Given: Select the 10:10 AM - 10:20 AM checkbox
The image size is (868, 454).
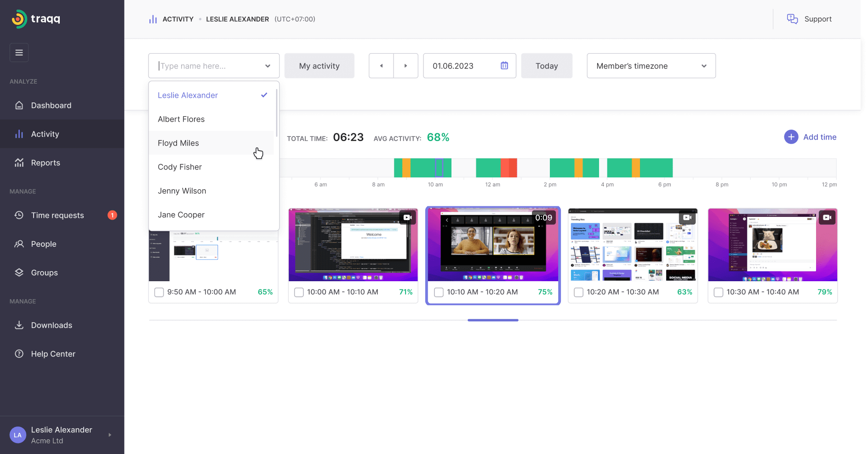Looking at the screenshot, I should [439, 292].
